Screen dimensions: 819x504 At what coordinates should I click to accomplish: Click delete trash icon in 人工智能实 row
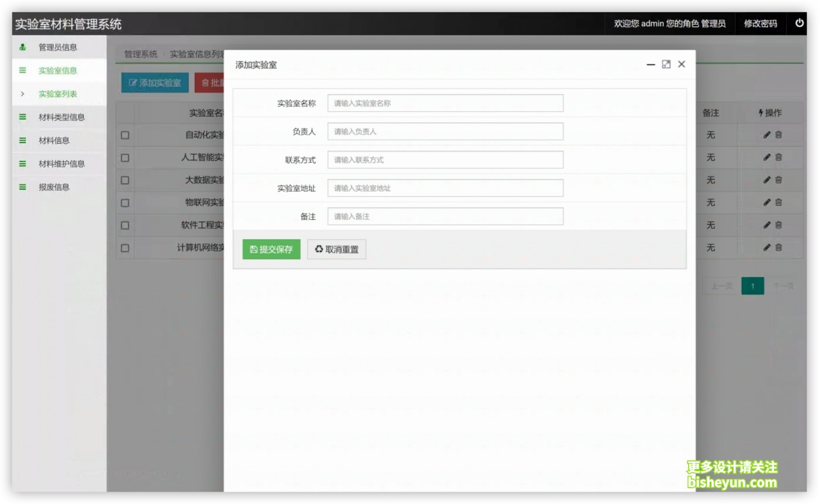pyautogui.click(x=779, y=157)
